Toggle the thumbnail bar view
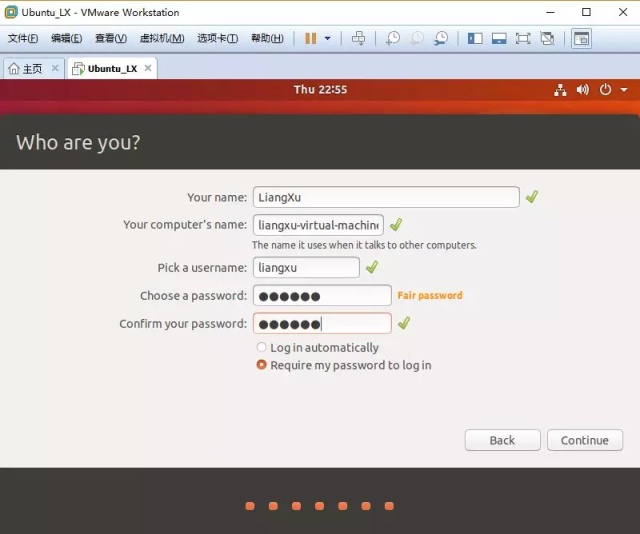640x534 pixels. [x=499, y=39]
